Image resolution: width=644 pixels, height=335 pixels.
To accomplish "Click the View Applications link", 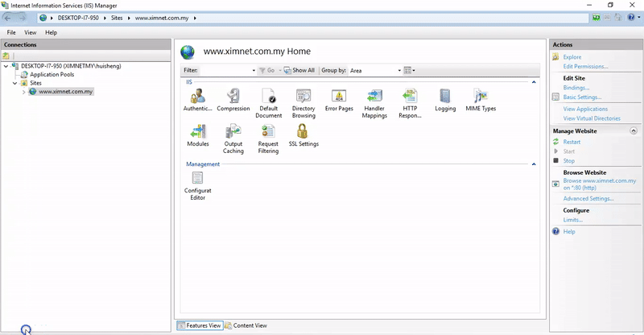I will 585,109.
